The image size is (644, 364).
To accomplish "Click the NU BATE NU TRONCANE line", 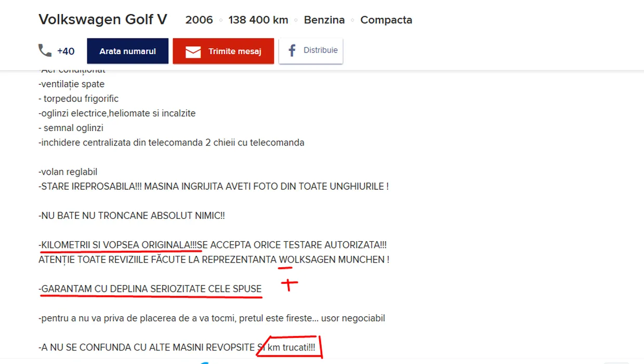I will coord(132,215).
